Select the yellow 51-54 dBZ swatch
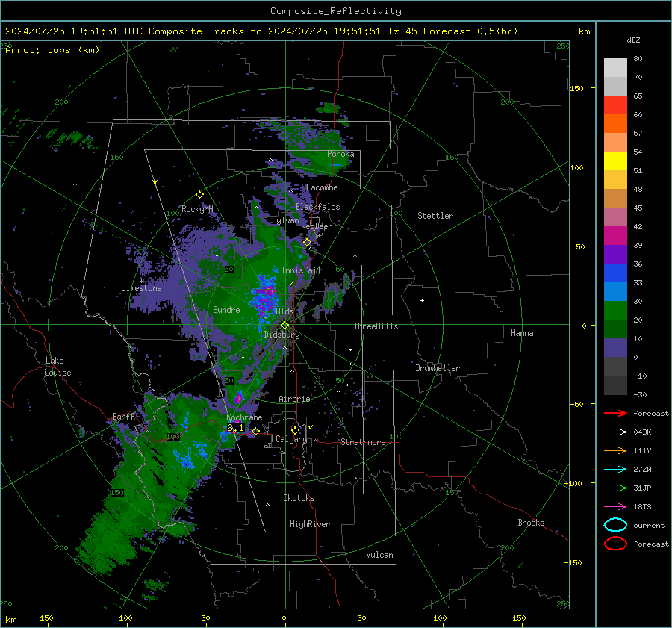Viewport: 672px width, 628px height. click(615, 161)
